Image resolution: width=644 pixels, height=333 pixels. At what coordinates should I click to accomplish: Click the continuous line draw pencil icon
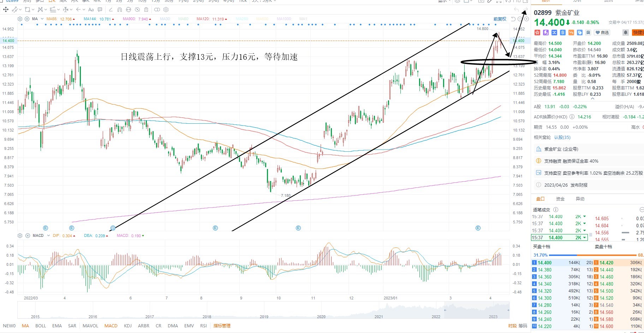pos(111,10)
